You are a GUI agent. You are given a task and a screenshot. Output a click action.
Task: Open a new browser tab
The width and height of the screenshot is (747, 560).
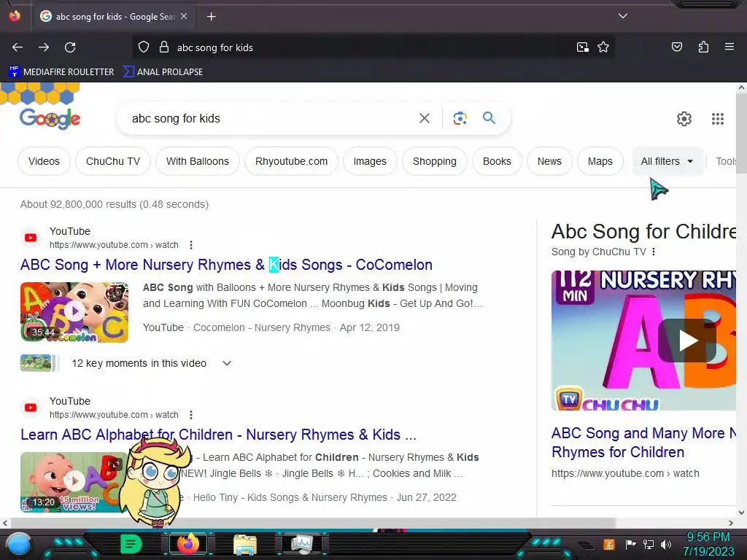point(211,17)
